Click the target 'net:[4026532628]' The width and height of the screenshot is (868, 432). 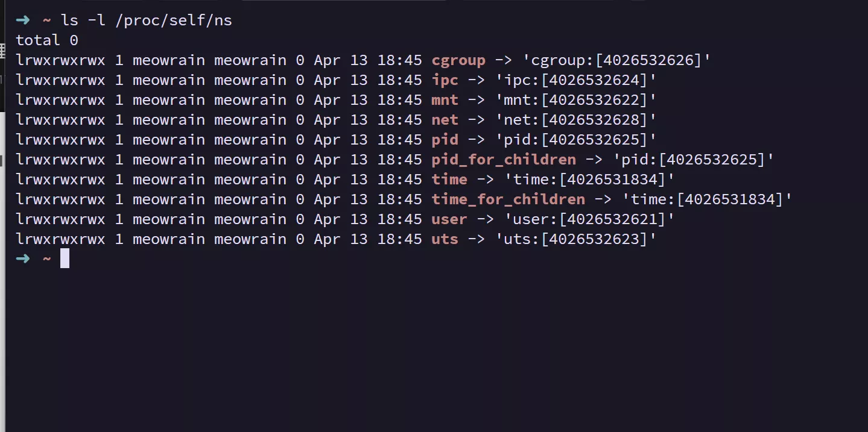576,120
